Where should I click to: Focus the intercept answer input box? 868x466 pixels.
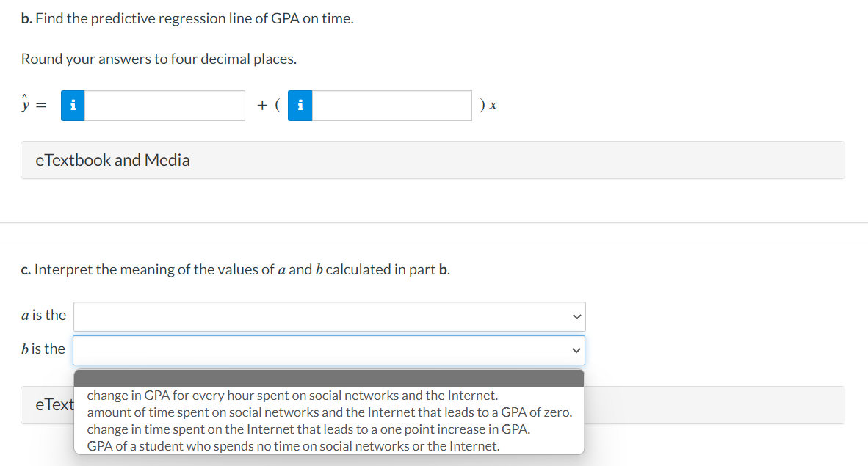pos(164,106)
